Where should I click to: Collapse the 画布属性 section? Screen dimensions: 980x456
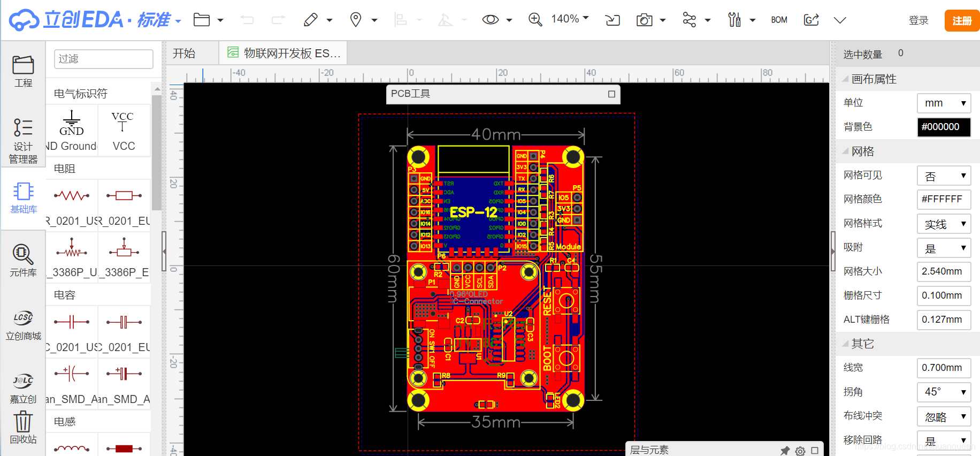(x=846, y=79)
